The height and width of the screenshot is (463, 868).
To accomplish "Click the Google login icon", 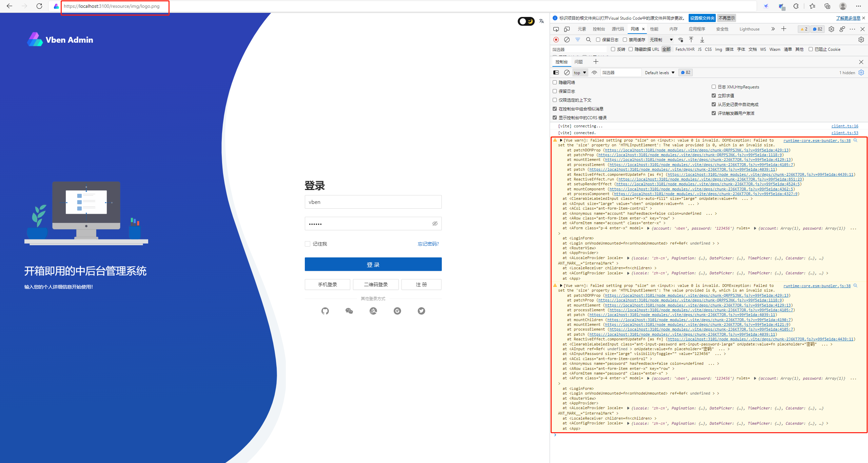I will [x=397, y=311].
